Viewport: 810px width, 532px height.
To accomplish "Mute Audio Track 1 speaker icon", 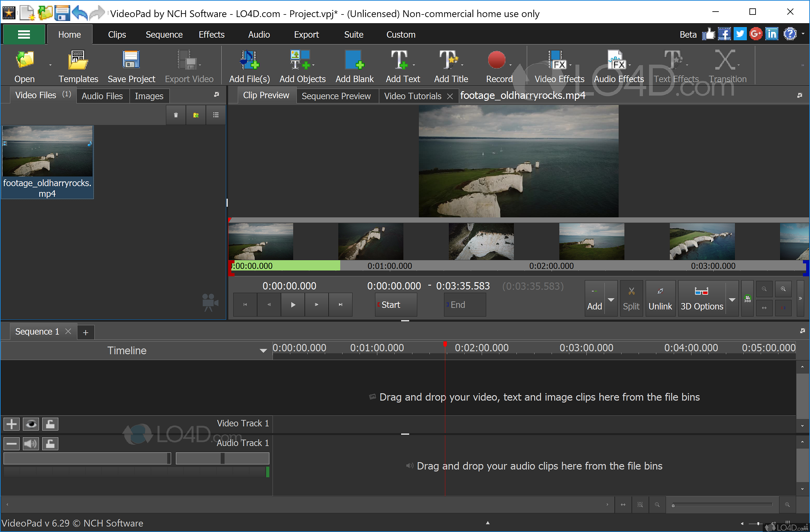I will pos(31,443).
